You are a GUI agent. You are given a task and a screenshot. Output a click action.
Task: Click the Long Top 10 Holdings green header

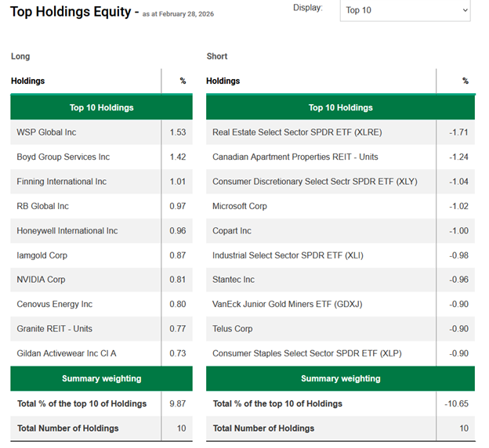[x=101, y=107]
